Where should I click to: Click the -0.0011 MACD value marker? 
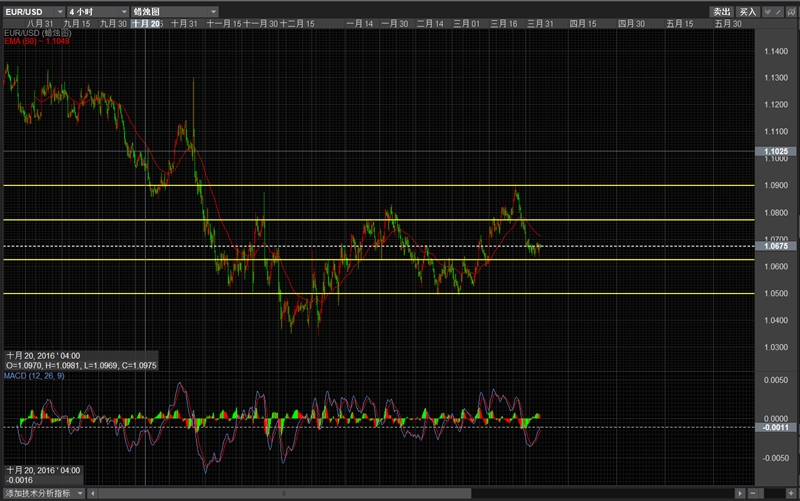(776, 428)
